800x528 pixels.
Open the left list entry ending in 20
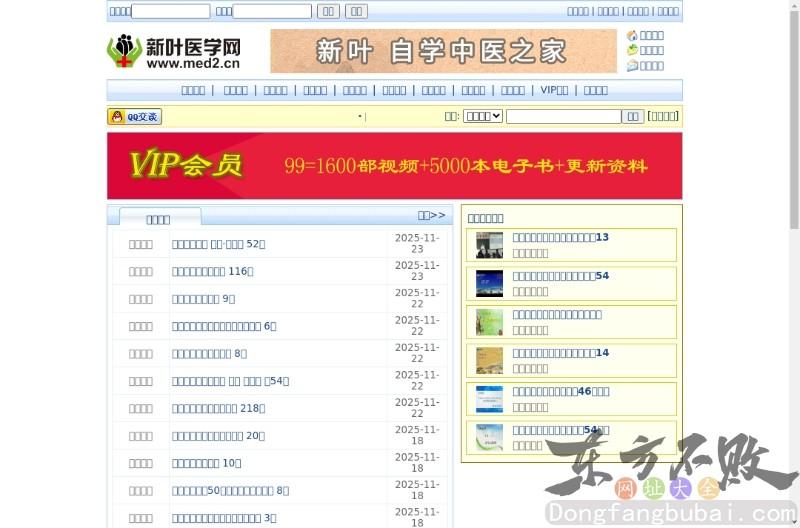(x=218, y=436)
